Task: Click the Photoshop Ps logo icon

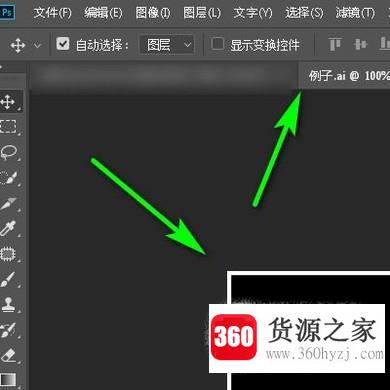Action: click(7, 13)
